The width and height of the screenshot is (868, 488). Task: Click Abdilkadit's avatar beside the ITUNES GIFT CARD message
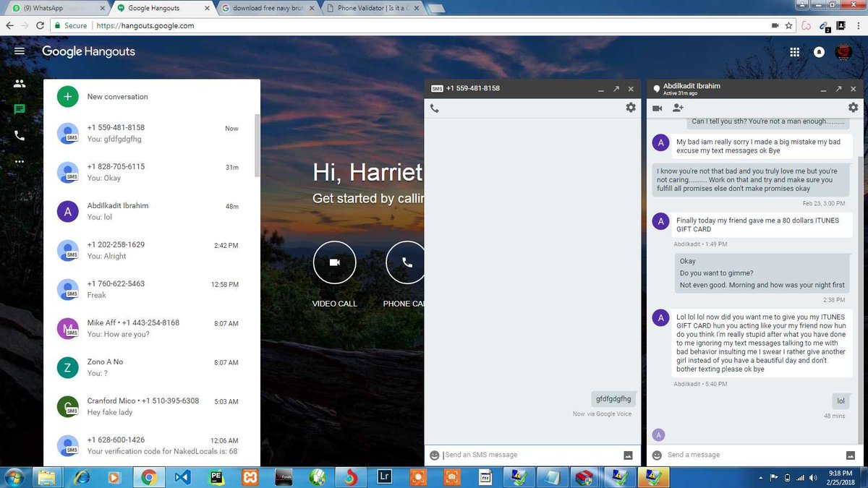[660, 222]
